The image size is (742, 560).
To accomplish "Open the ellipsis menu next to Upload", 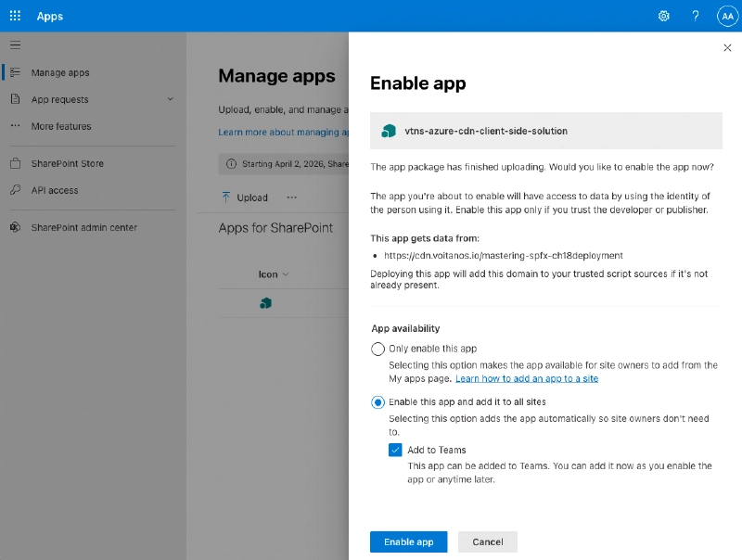I will click(292, 197).
